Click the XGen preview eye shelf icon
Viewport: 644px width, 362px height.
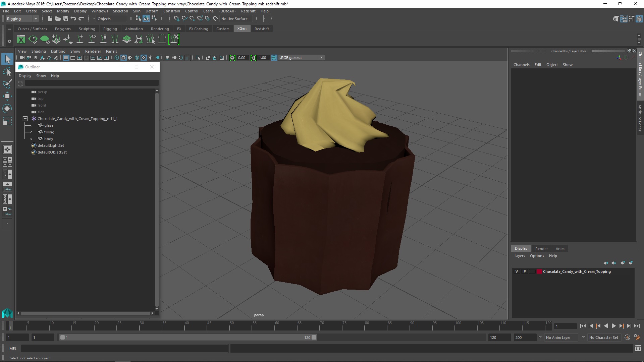pos(33,40)
